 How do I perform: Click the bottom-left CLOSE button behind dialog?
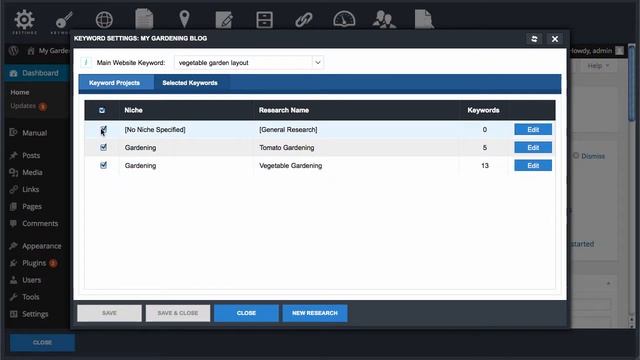coord(42,342)
